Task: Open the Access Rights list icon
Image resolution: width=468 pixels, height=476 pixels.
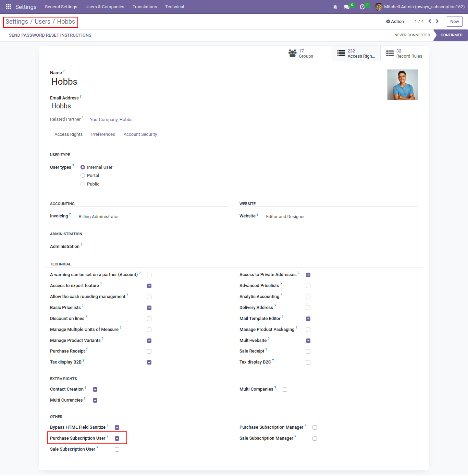Action: (x=341, y=53)
